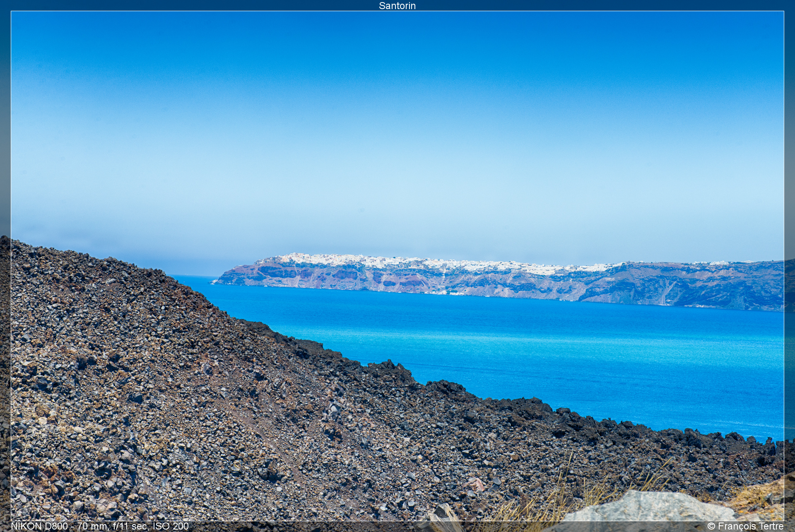Click the "NIKON D800 - 70 mm, f/11 sec, ISO 200" caption

click(100, 526)
